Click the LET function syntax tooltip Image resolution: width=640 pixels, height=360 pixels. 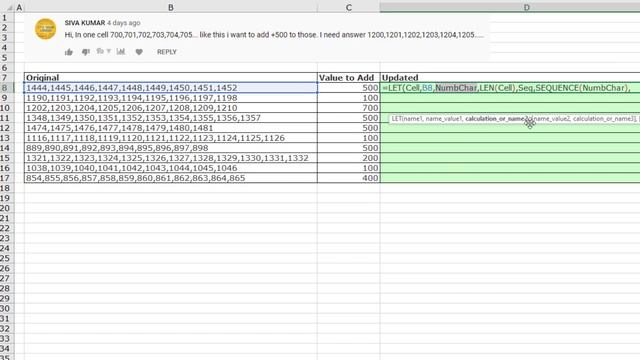514,118
